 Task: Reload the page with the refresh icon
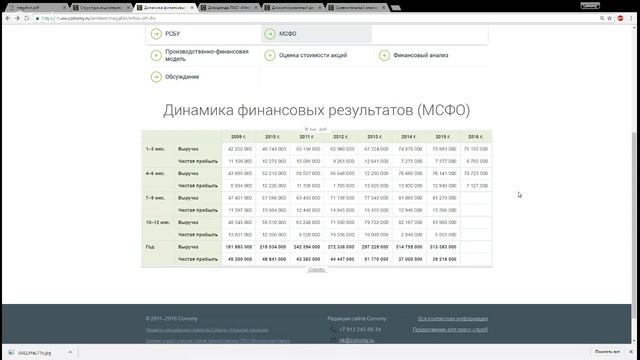[x=27, y=18]
